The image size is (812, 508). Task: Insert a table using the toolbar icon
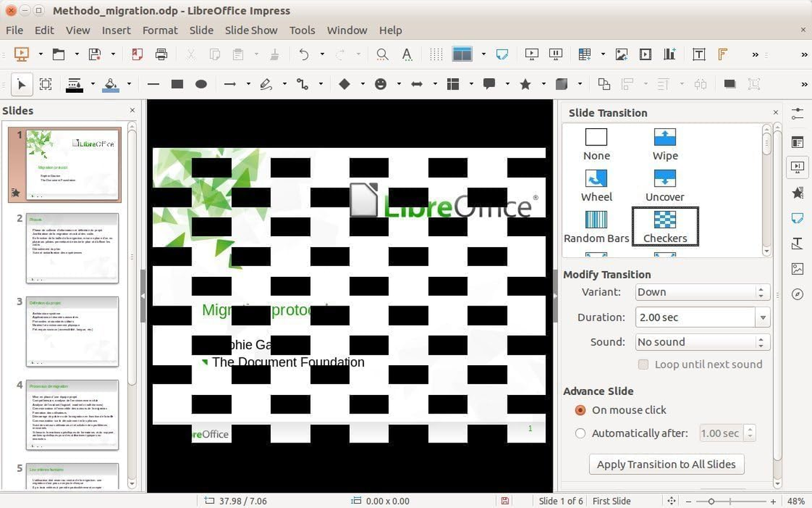(x=583, y=54)
